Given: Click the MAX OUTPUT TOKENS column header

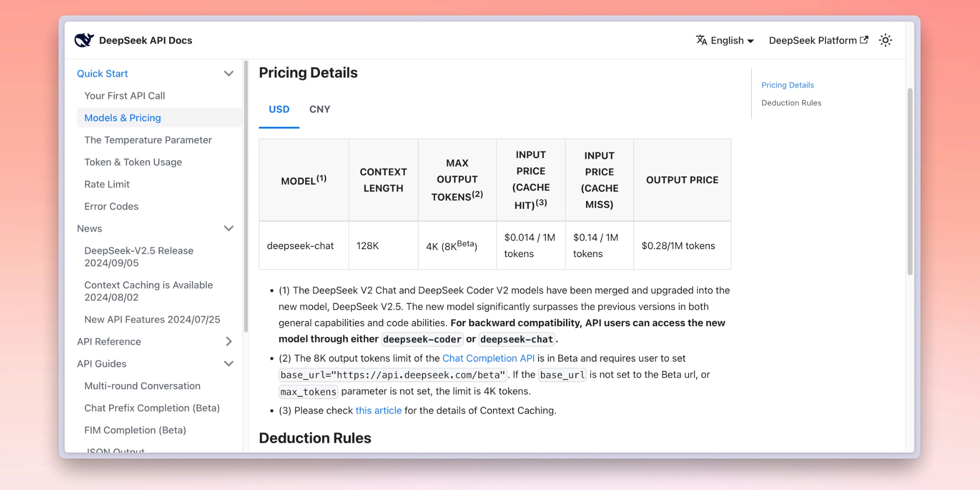Looking at the screenshot, I should 457,180.
